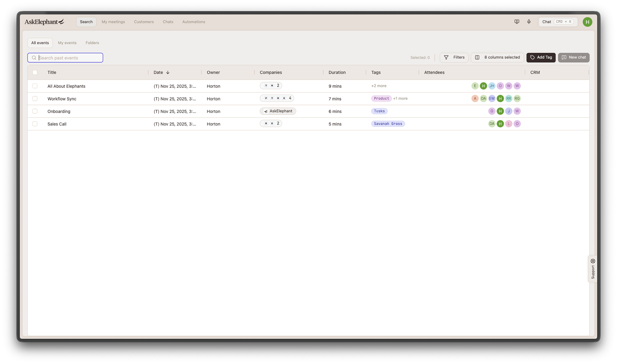The height and width of the screenshot is (364, 617).
Task: Click the New chat button
Action: tap(574, 57)
